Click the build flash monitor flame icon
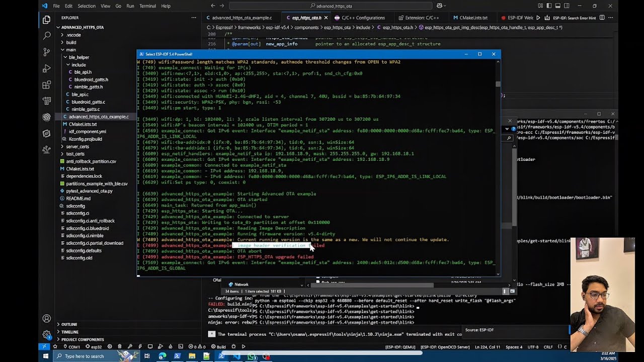Viewport: 644px width, 362px height. 171,347
